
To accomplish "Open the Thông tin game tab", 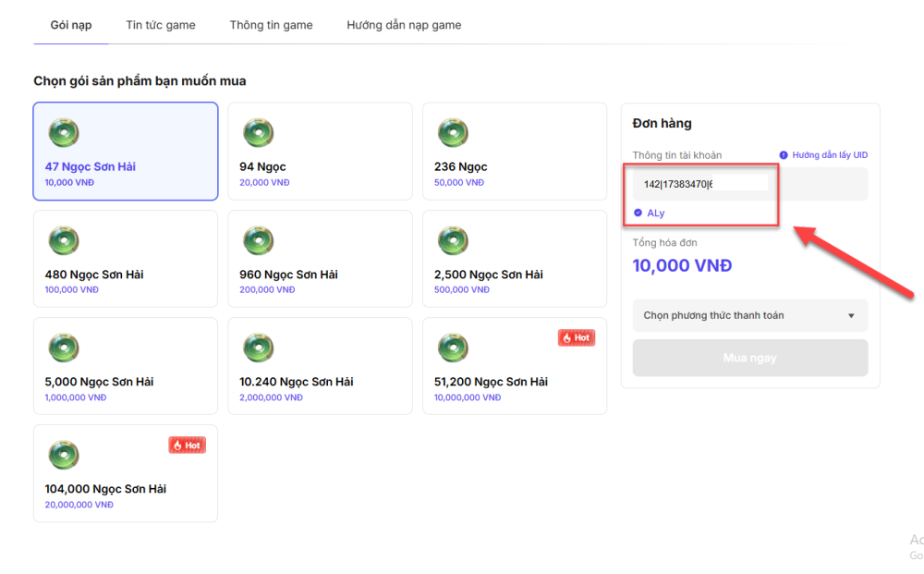I will (271, 25).
